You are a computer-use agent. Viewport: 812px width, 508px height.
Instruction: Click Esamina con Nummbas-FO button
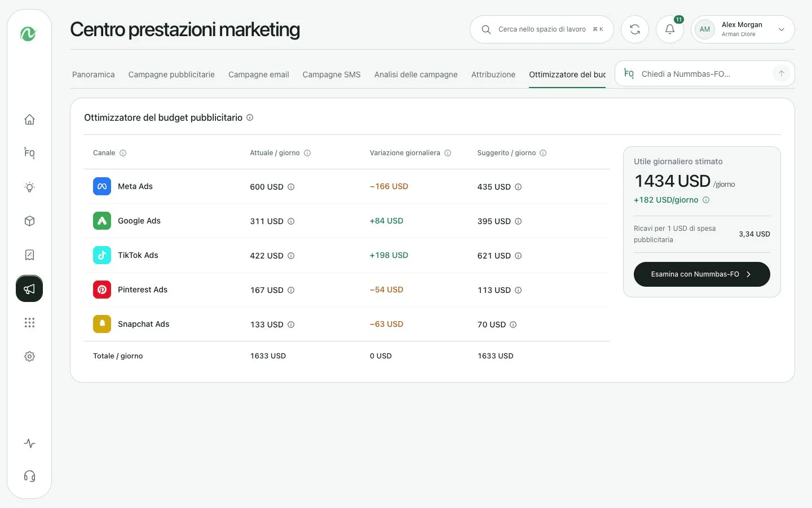[702, 274]
